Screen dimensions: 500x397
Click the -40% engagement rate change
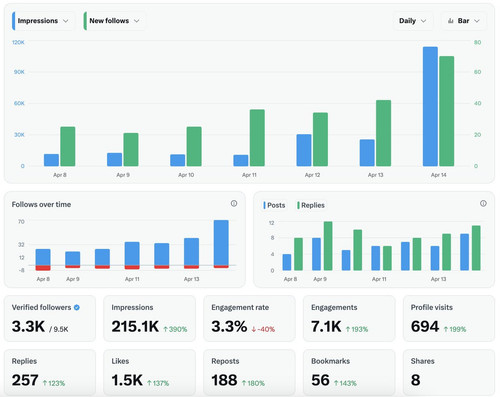[x=263, y=329]
